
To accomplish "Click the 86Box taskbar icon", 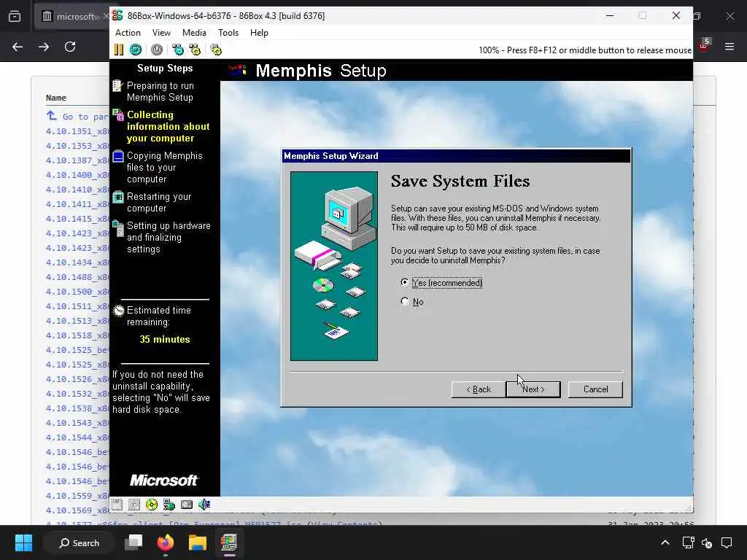I will point(229,542).
